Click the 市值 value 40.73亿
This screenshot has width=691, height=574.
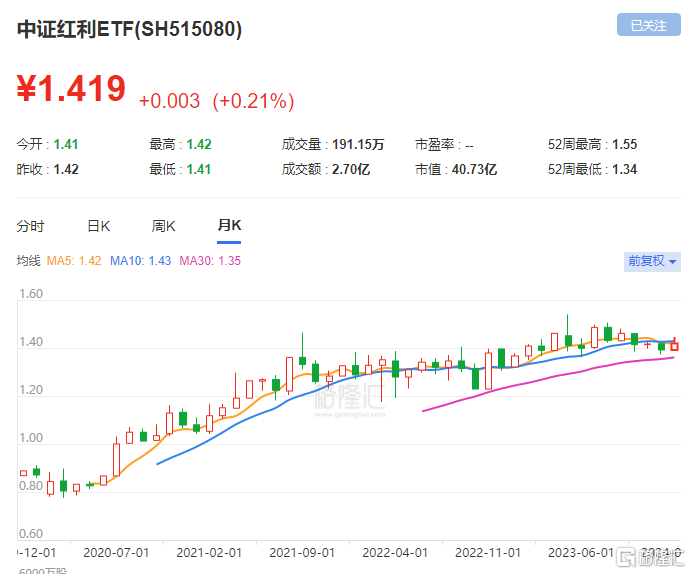click(x=475, y=170)
